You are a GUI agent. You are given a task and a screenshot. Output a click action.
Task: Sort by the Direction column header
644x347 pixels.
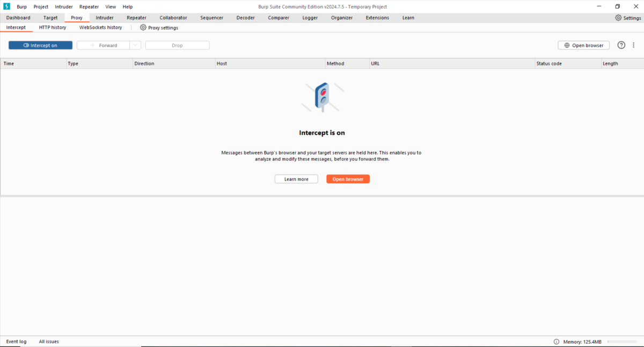tap(174, 63)
